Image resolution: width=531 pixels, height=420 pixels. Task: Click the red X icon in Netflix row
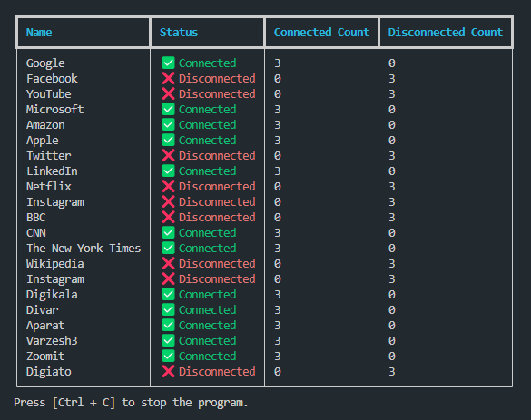(168, 186)
